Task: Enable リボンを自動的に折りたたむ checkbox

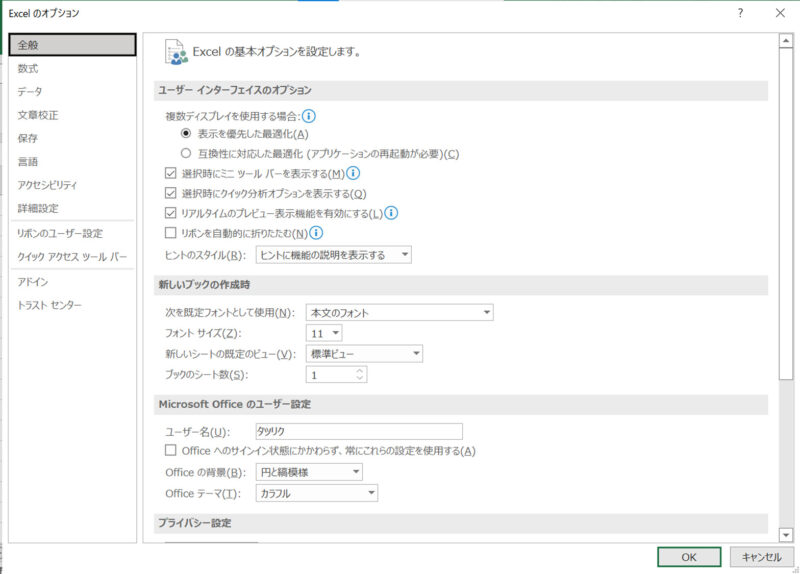Action: (170, 233)
